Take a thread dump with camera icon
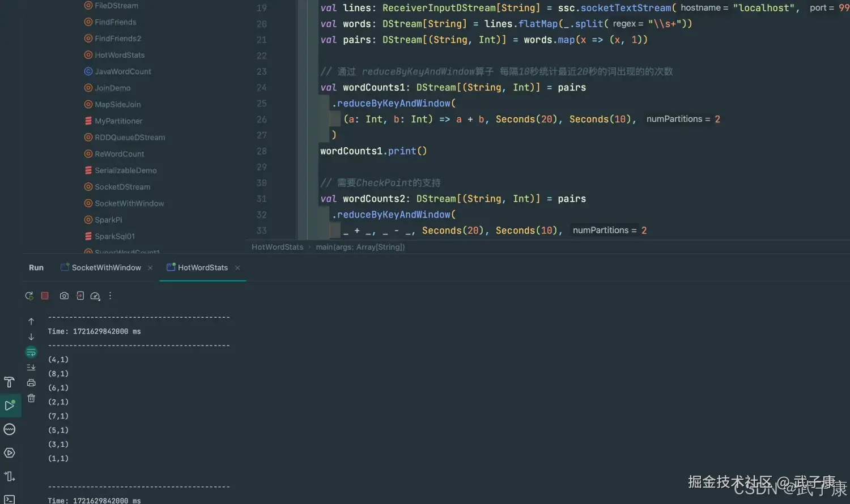 64,296
